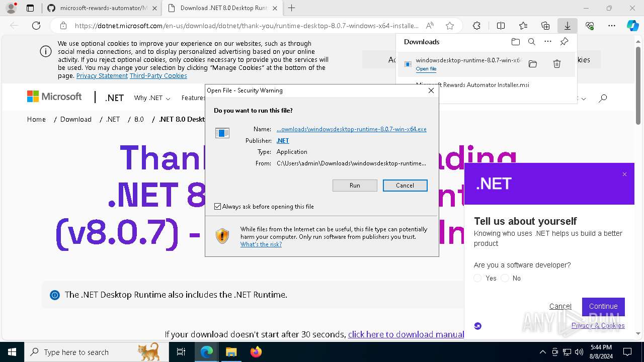Screen dimensions: 644x362
Task: Open Favorites list icon
Action: 523,26
